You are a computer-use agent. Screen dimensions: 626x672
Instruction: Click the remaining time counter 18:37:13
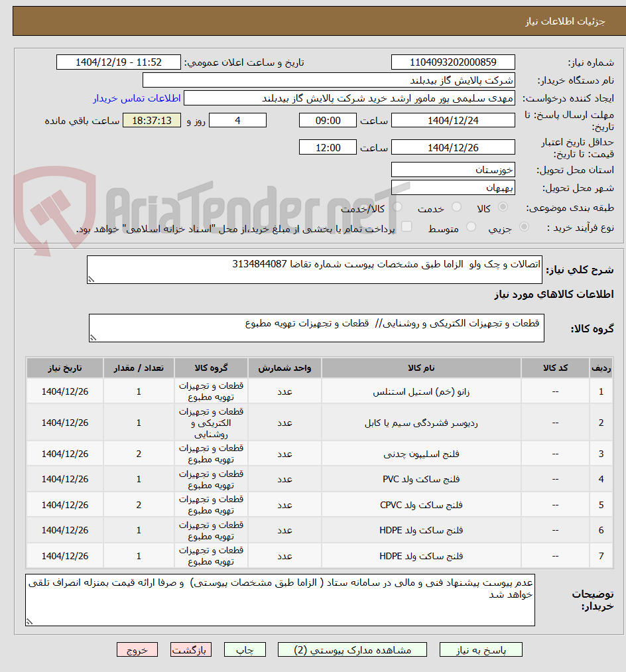(x=152, y=121)
